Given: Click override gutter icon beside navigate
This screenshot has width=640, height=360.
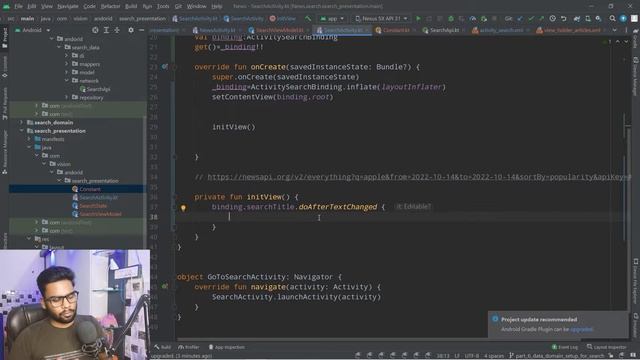Looking at the screenshot, I should point(164,287).
